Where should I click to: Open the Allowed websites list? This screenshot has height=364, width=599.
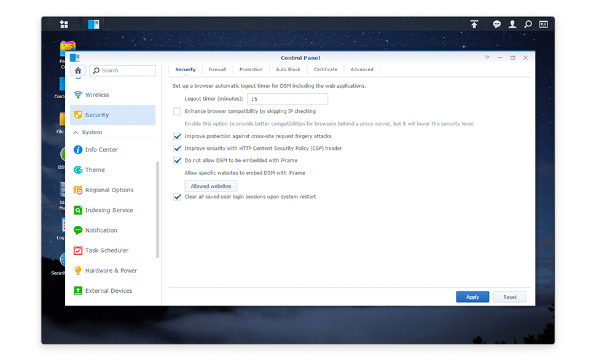[x=211, y=186]
